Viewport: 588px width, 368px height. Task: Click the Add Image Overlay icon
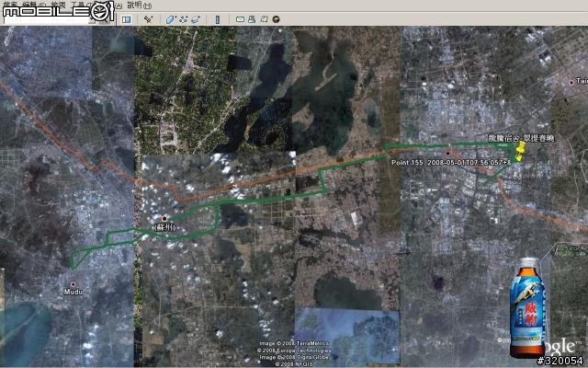point(196,19)
